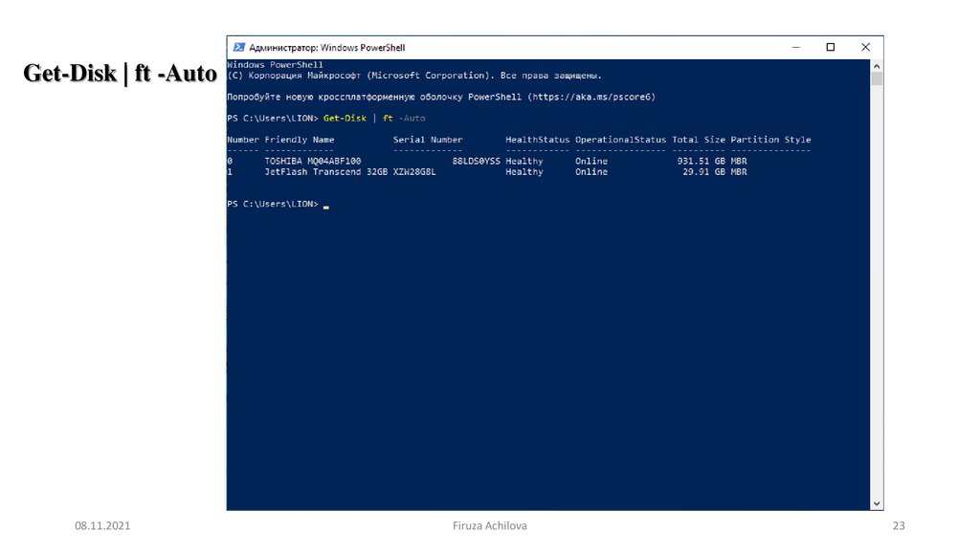The width and height of the screenshot is (980, 551).
Task: Click the last PS C:\Users\LION> prompt
Action: coord(273,205)
